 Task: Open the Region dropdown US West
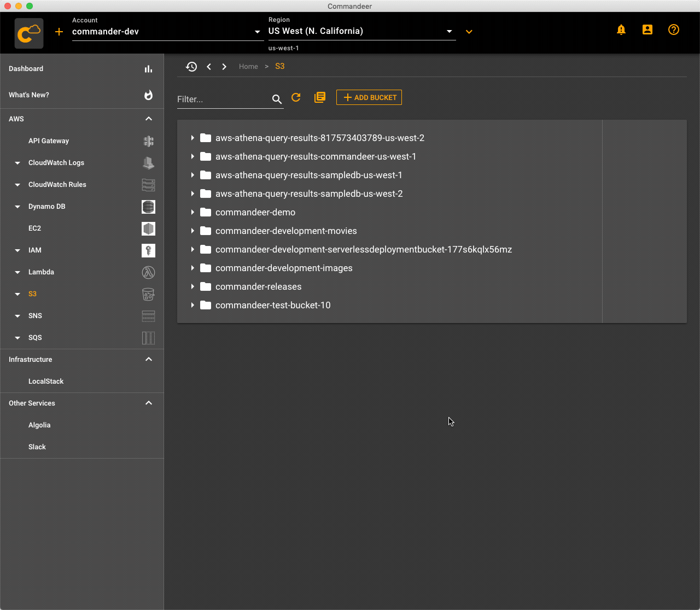(x=361, y=31)
